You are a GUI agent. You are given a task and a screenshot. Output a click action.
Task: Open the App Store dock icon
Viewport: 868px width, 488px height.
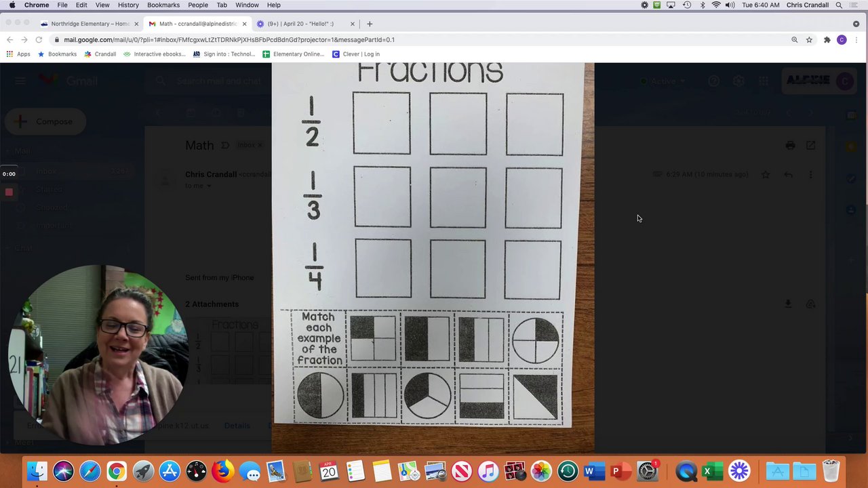point(170,471)
